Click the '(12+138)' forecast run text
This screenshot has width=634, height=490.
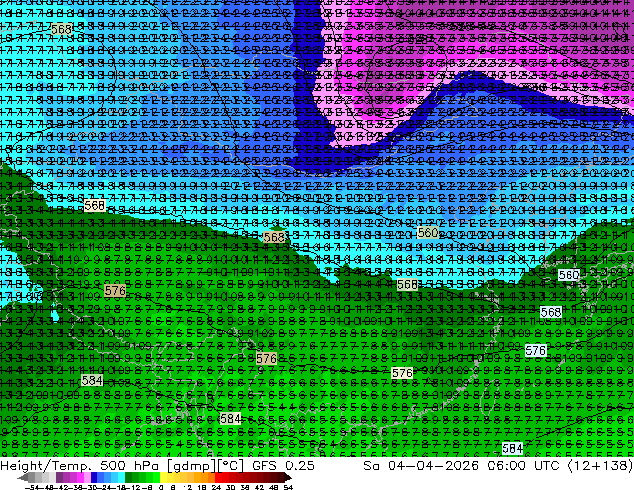pos(600,466)
